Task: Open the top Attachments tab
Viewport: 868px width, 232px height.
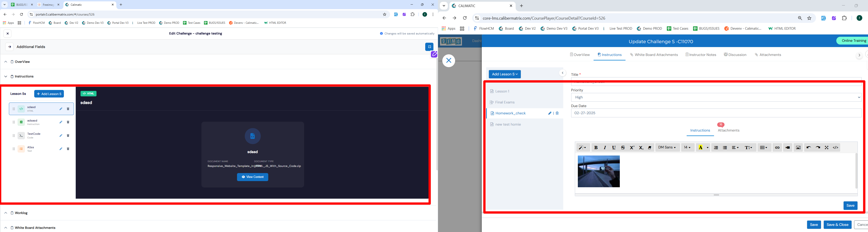Action: pyautogui.click(x=768, y=55)
